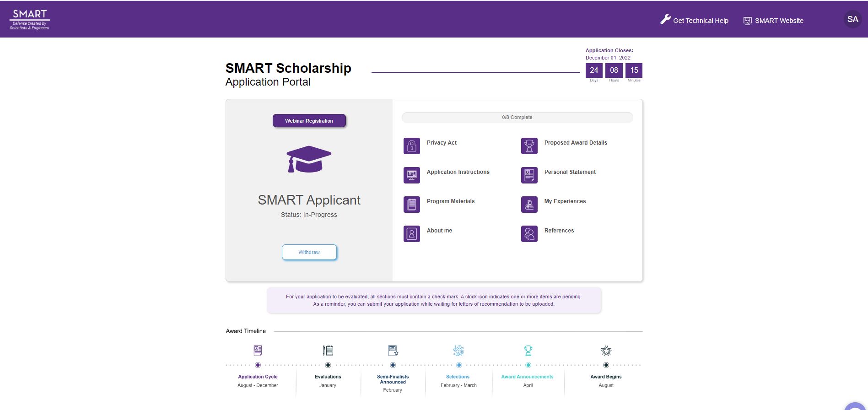The width and height of the screenshot is (868, 410).
Task: Select the Application Cycle timeline marker
Action: [258, 365]
